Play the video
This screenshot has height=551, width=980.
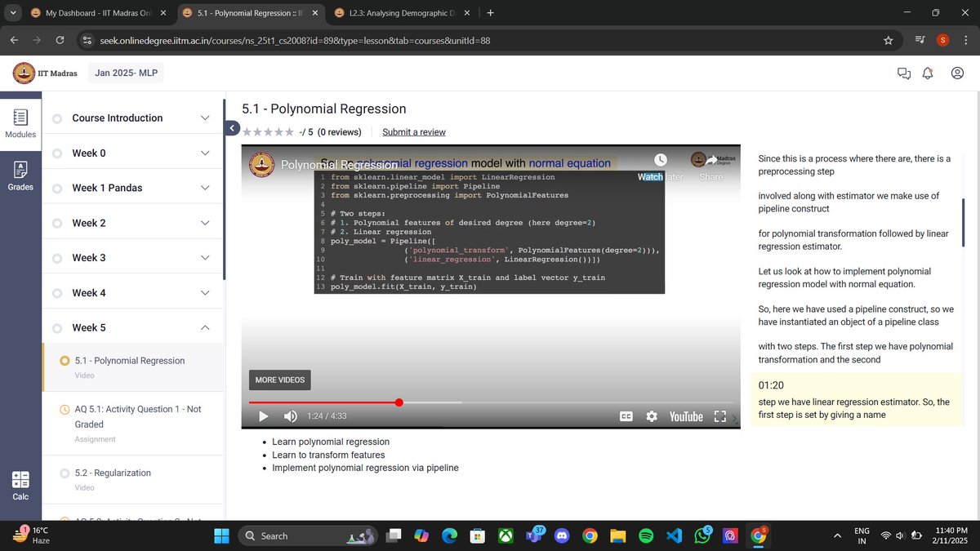[x=264, y=416]
